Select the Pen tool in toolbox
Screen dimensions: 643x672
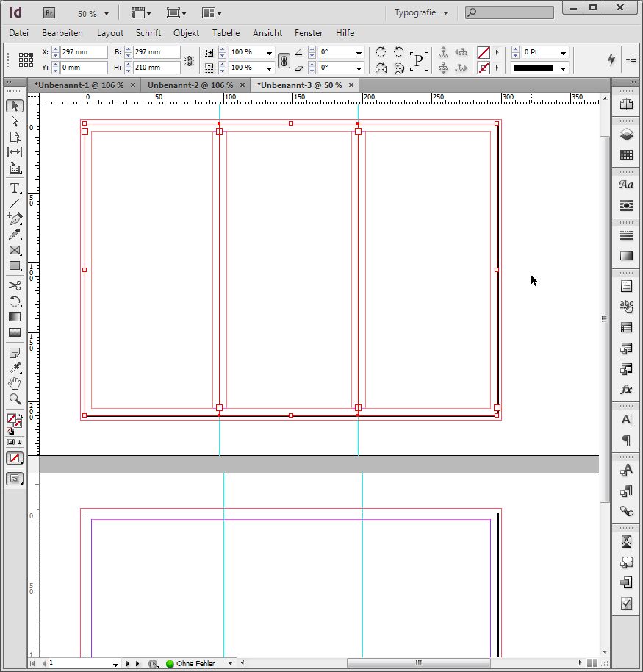click(15, 219)
